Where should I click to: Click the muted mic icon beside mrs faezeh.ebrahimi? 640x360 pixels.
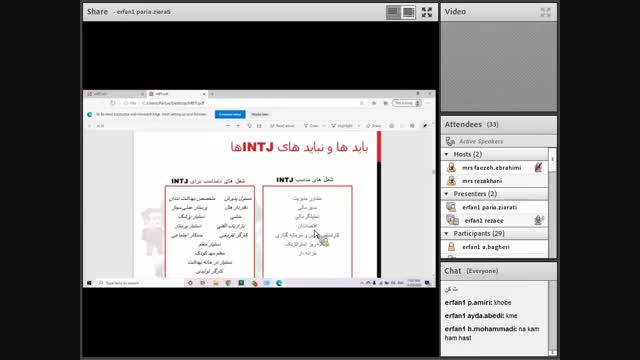(x=538, y=167)
